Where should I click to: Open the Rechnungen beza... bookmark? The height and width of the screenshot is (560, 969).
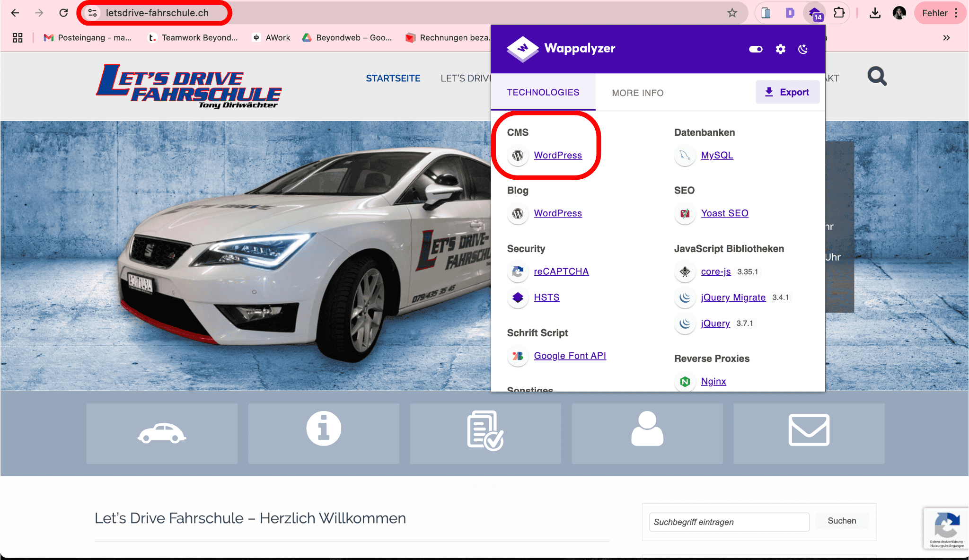click(448, 37)
